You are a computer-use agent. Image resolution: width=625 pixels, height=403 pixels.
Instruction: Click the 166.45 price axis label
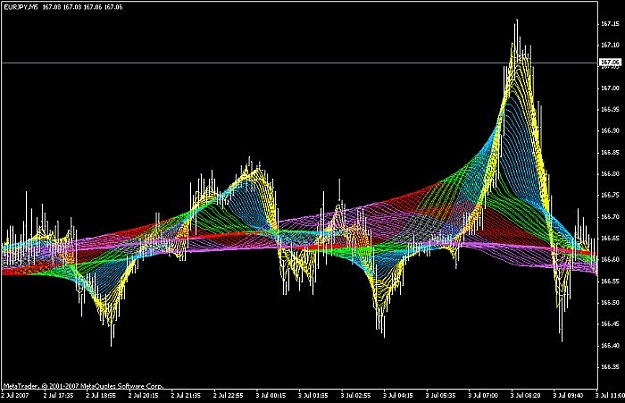pyautogui.click(x=610, y=324)
